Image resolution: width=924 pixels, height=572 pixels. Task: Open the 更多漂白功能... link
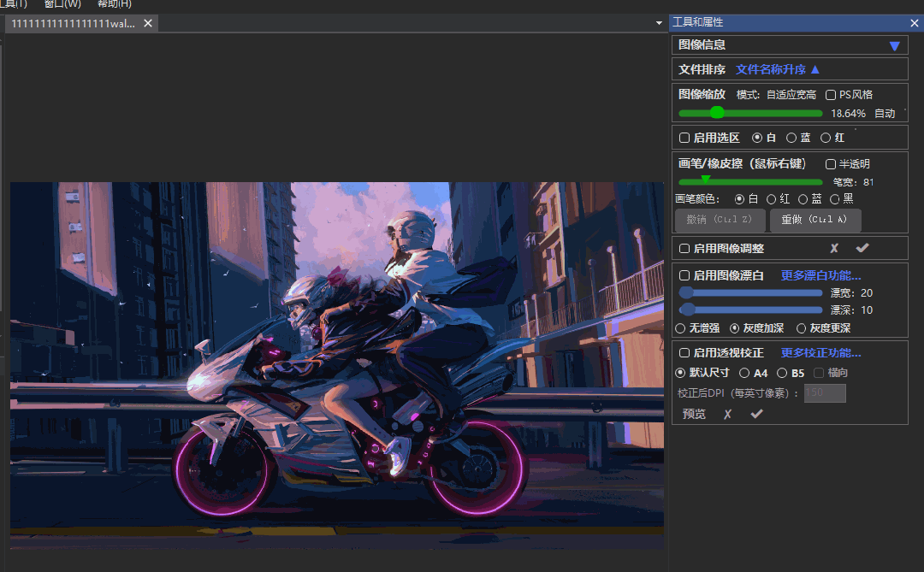click(x=820, y=275)
